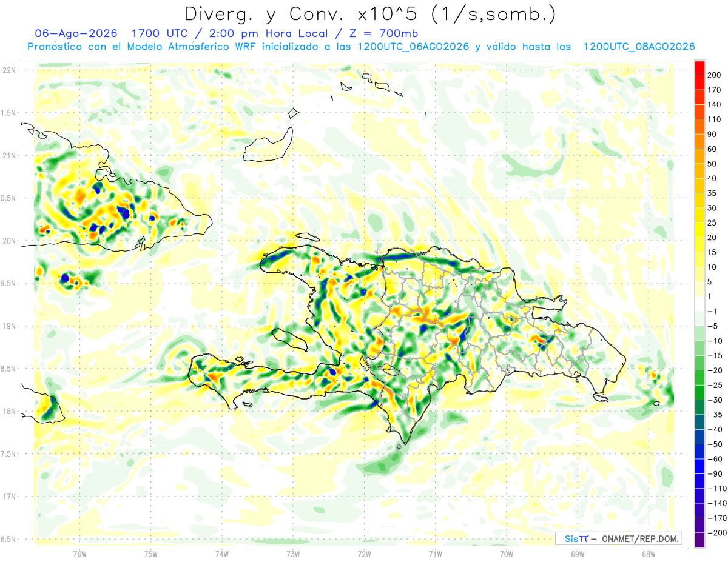
Task: Click the '72W' longitude label
Action: 364,554
